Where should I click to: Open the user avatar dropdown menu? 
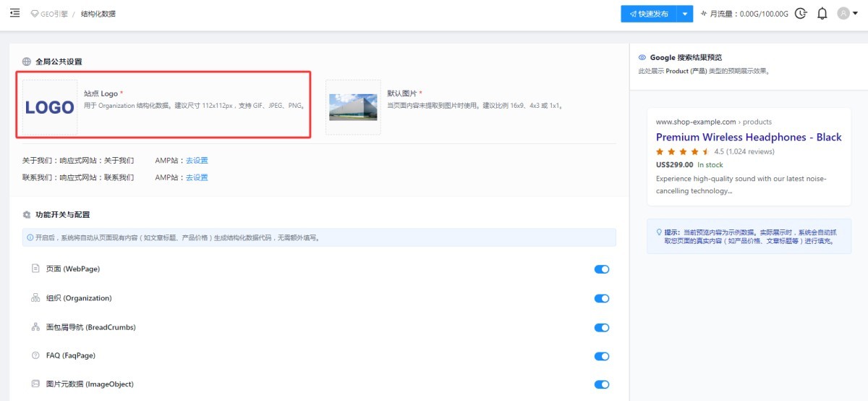point(846,14)
